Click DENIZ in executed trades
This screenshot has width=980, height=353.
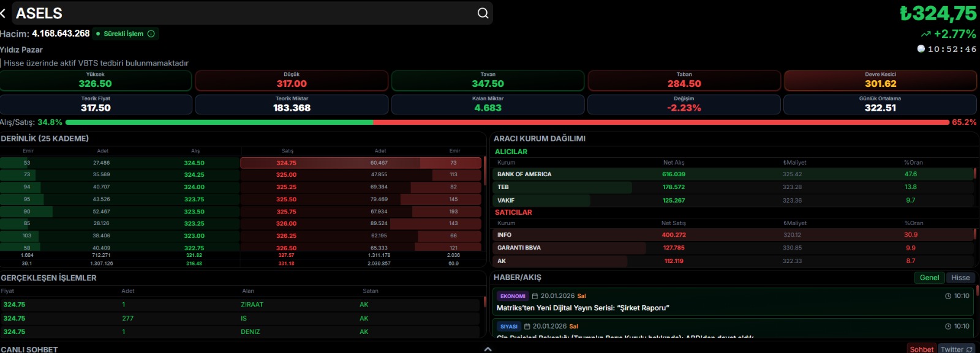pyautogui.click(x=251, y=332)
